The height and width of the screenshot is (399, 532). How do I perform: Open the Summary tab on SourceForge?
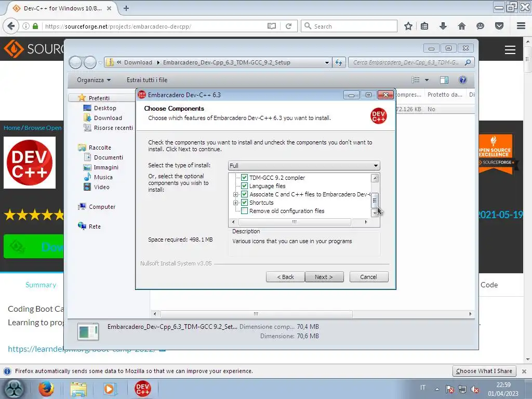click(x=41, y=285)
